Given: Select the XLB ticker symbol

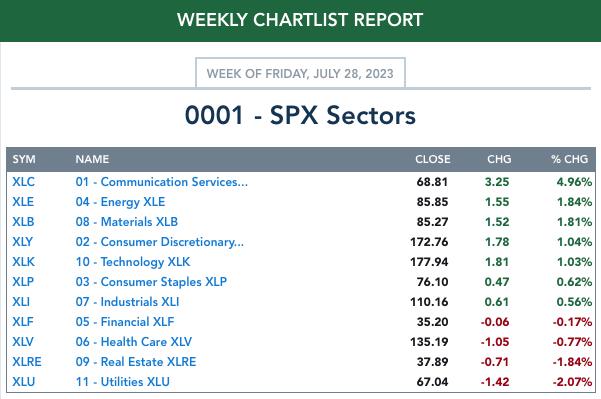Looking at the screenshot, I should pos(23,222).
